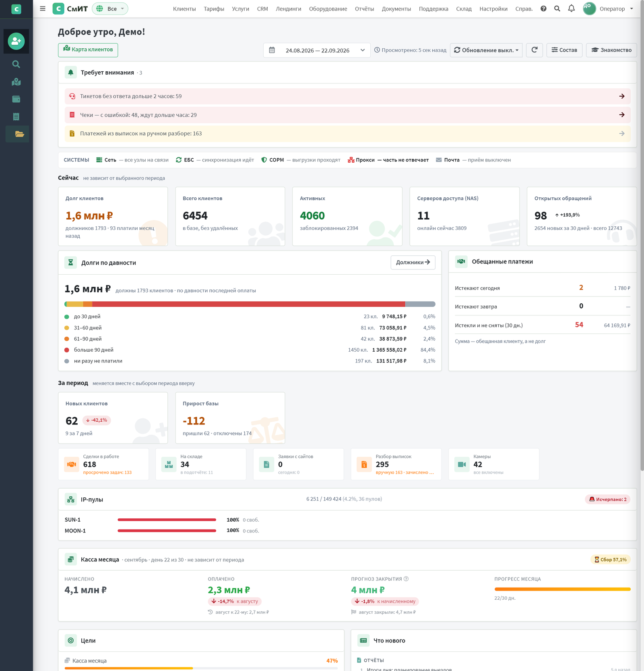Open the Тарифы menu

tap(214, 9)
